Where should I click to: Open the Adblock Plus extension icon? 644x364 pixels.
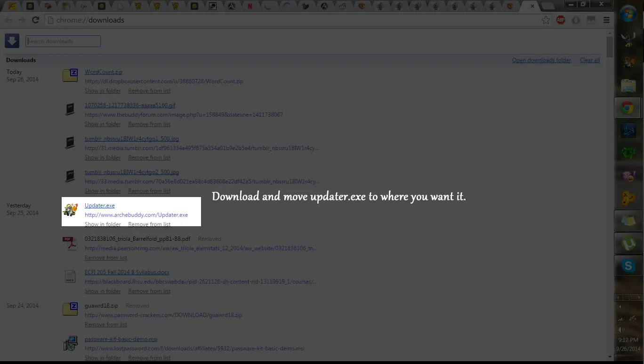561,20
